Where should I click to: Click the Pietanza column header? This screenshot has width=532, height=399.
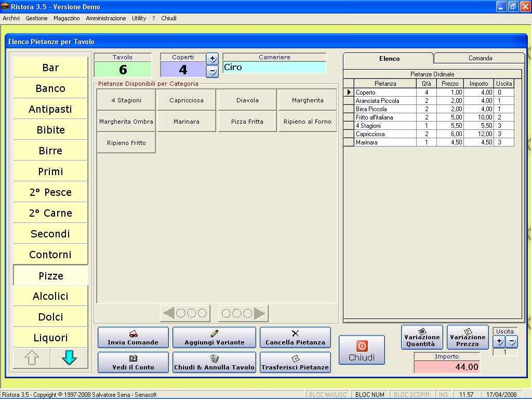pos(385,84)
